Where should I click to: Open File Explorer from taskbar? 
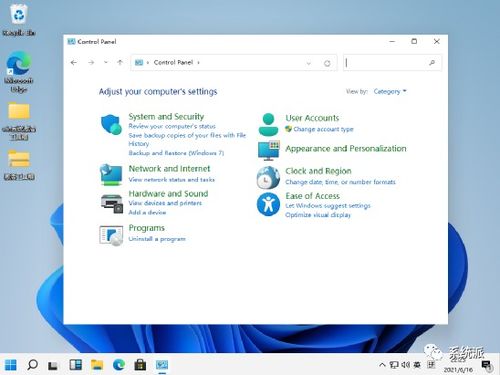tap(97, 365)
